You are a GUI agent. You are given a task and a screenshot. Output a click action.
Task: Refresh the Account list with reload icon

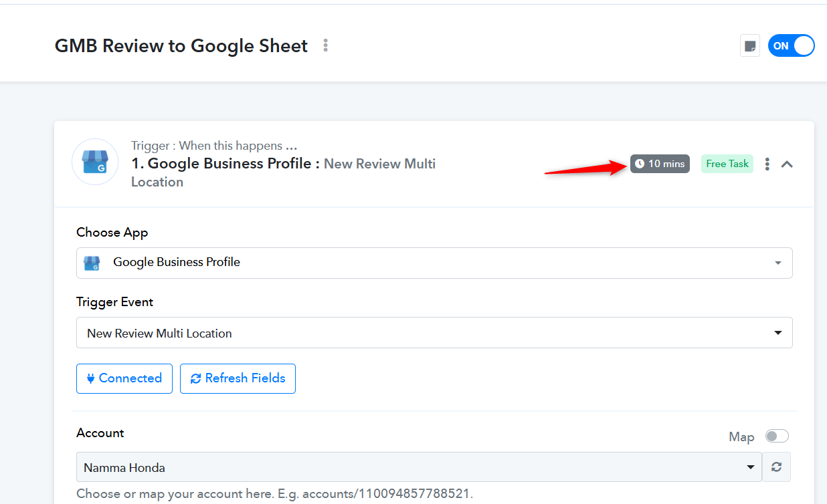(x=776, y=467)
